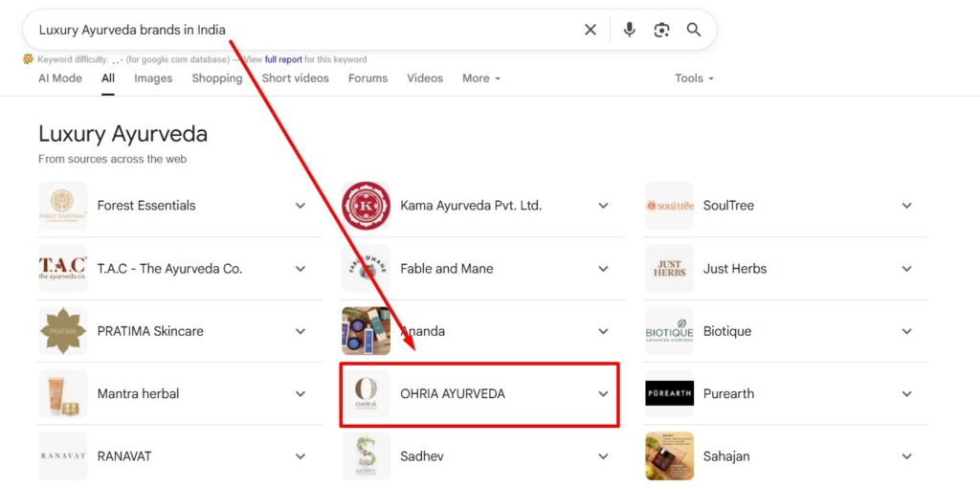
Task: Click the Purearth brand name
Action: (x=728, y=394)
